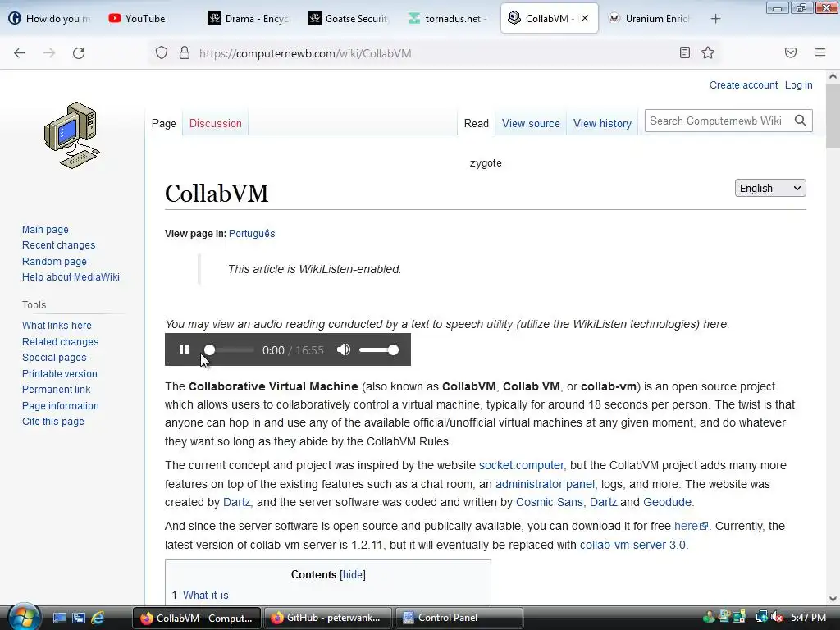The width and height of the screenshot is (840, 630).
Task: Switch to Control Panel taskbar window
Action: (x=459, y=618)
